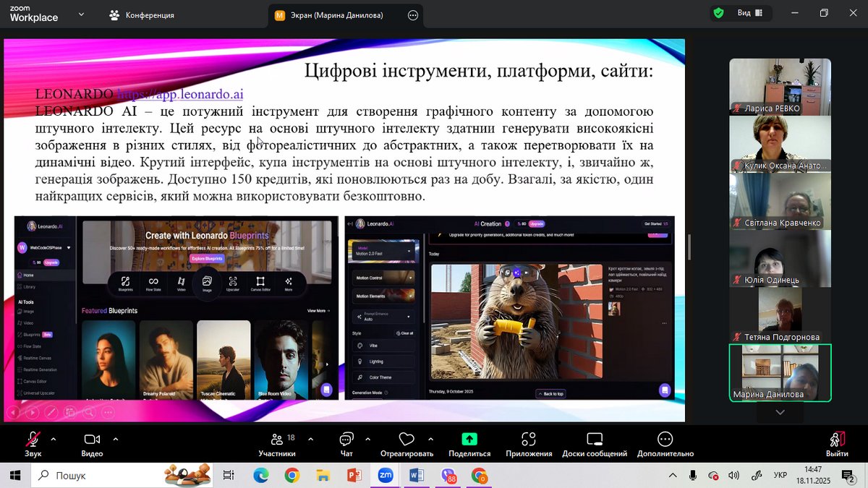Select Кулик Оксана's video thumbnail
Screen dimensions: 868x488
780,143
